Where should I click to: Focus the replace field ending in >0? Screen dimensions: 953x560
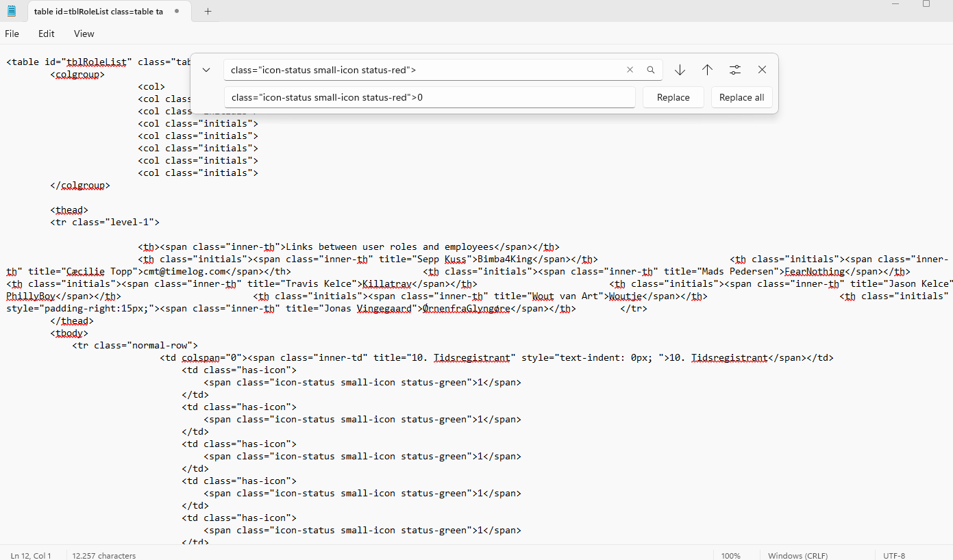429,97
